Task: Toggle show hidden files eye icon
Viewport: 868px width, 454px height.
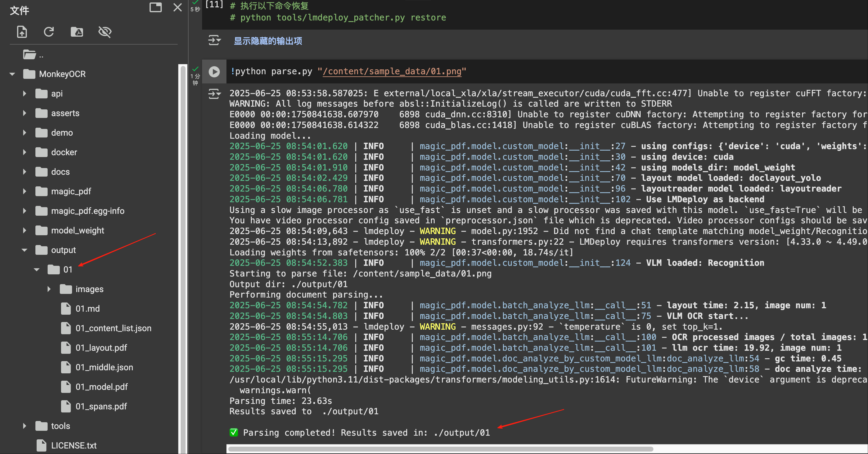Action: click(x=105, y=32)
